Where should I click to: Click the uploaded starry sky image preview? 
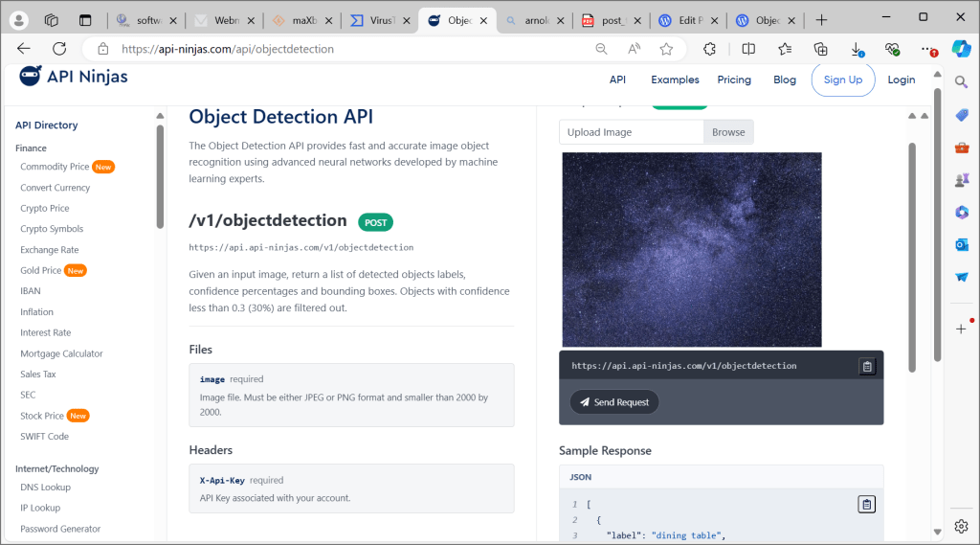coord(691,249)
